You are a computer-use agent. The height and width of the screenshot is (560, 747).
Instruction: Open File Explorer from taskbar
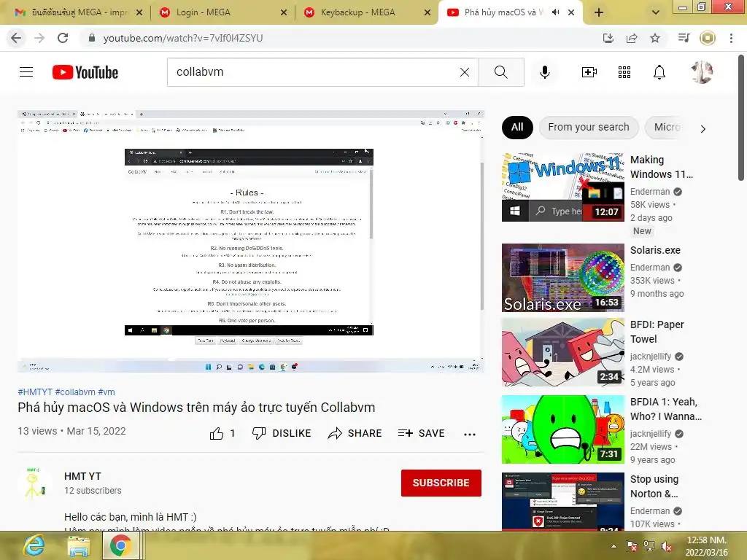coord(78,546)
